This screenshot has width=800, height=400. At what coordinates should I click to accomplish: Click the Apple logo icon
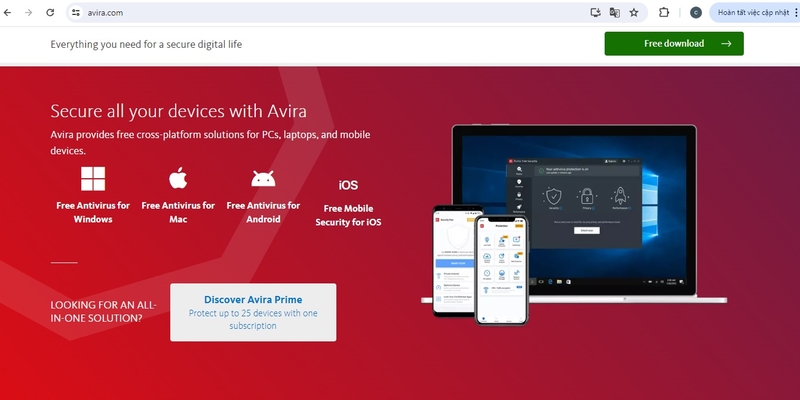pyautogui.click(x=178, y=178)
